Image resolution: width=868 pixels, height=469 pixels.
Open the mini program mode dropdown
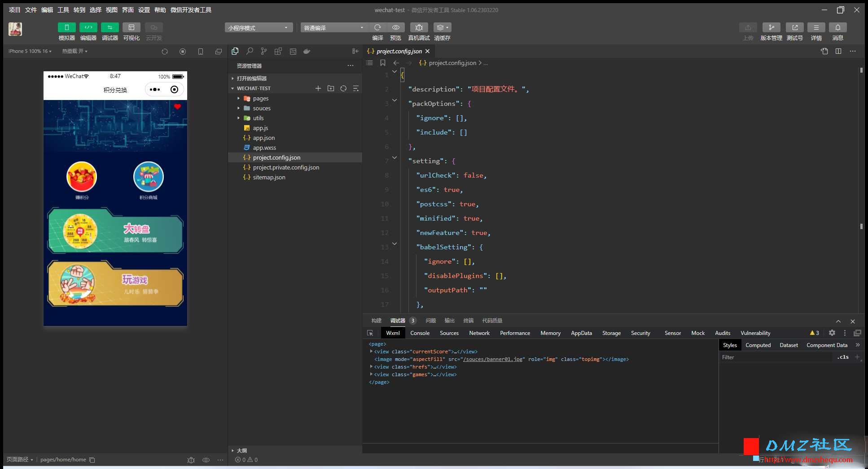pos(259,28)
